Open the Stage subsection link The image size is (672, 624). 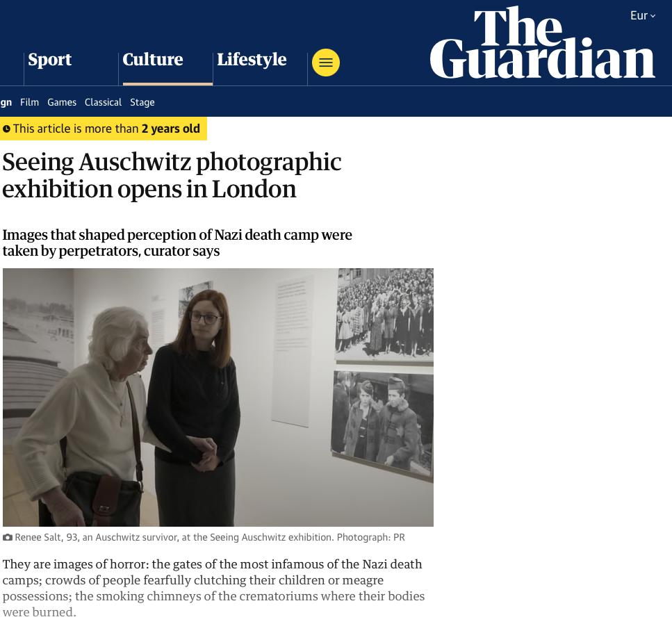(x=142, y=102)
